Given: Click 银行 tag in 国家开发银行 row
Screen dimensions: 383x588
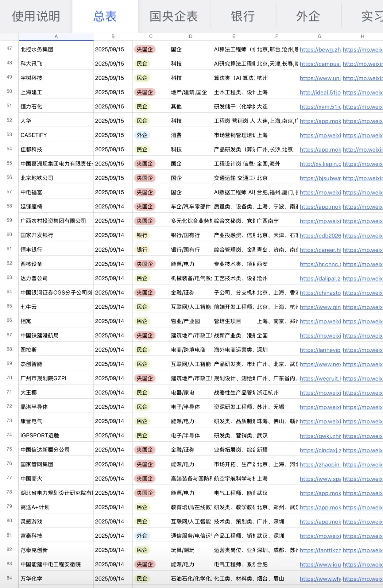Looking at the screenshot, I should 142,235.
